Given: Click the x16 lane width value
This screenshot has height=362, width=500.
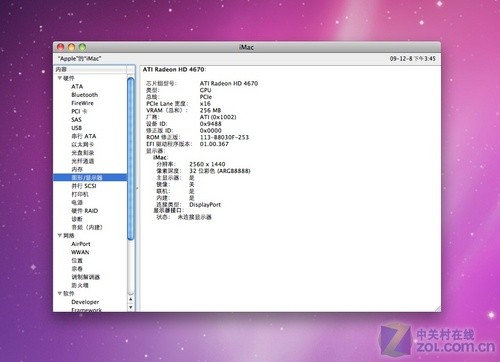Looking at the screenshot, I should (205, 104).
